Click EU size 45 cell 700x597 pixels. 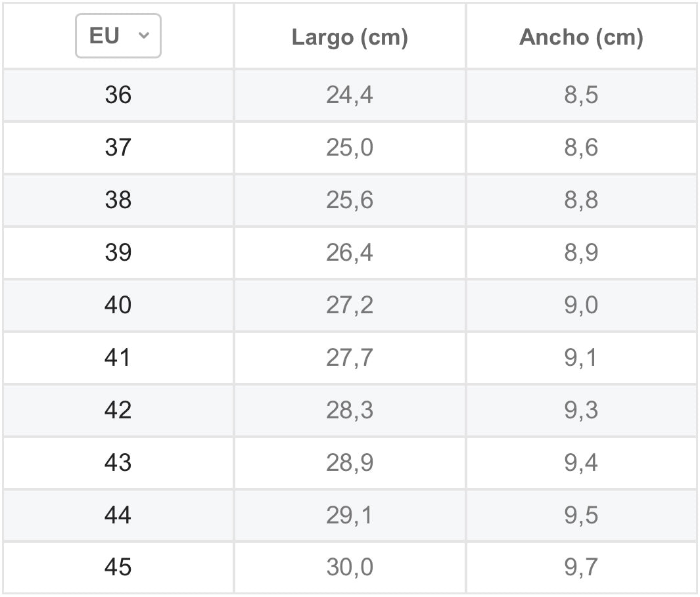click(x=118, y=567)
